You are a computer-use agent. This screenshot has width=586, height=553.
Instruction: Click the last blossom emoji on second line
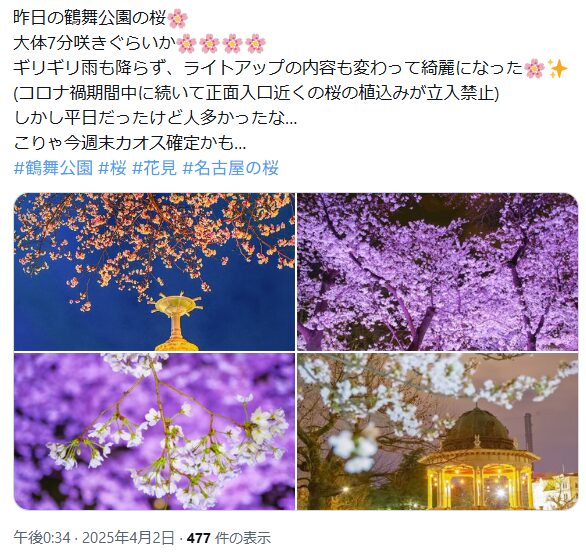[256, 44]
